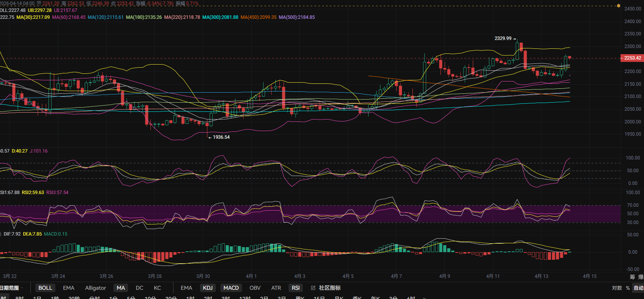Click the 爆 liquidation icon at right edge
Viewport: 644px width, 299px height.
(641, 277)
